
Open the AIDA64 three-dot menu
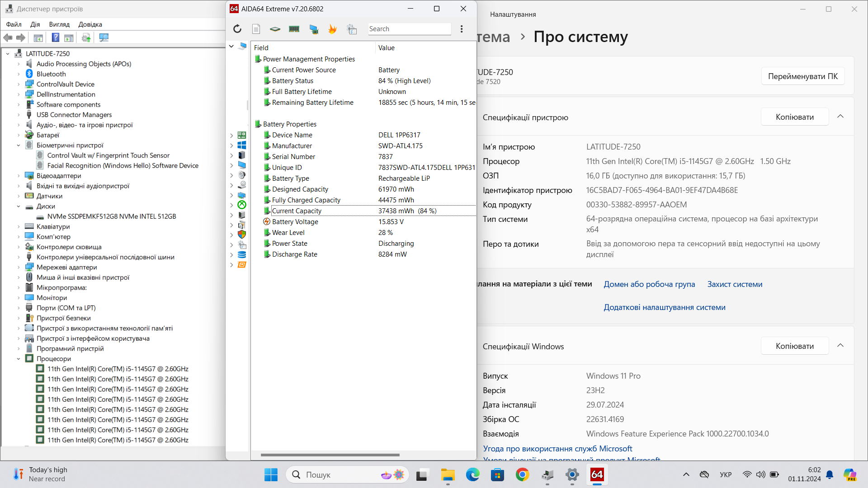[x=462, y=29]
